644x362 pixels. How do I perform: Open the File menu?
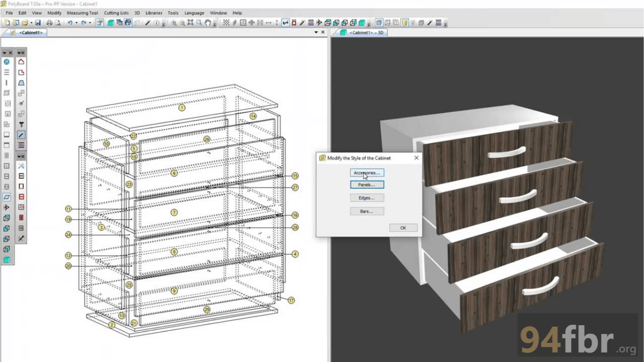9,13
